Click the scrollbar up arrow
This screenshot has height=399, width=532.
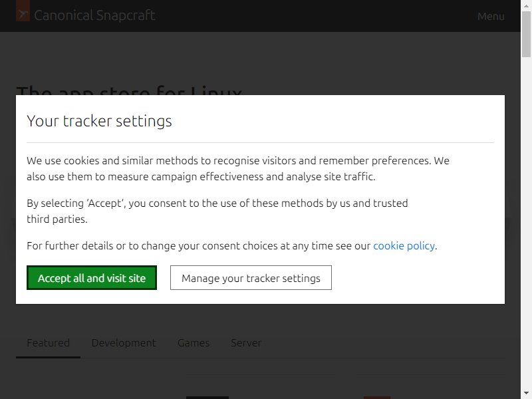(526, 5)
